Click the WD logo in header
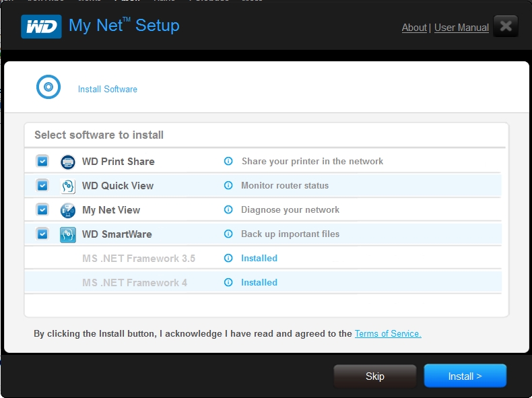 pyautogui.click(x=41, y=26)
